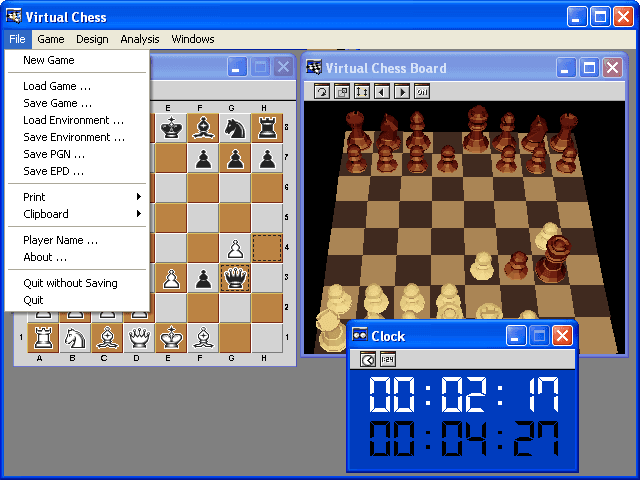Select the black pawn on G7
This screenshot has height=480, width=640.
coord(235,158)
